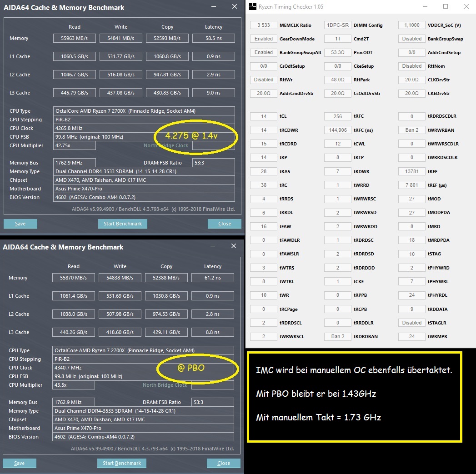This screenshot has width=476, height=474.
Task: Click Memory Latency value 58.5 ns
Action: click(214, 38)
